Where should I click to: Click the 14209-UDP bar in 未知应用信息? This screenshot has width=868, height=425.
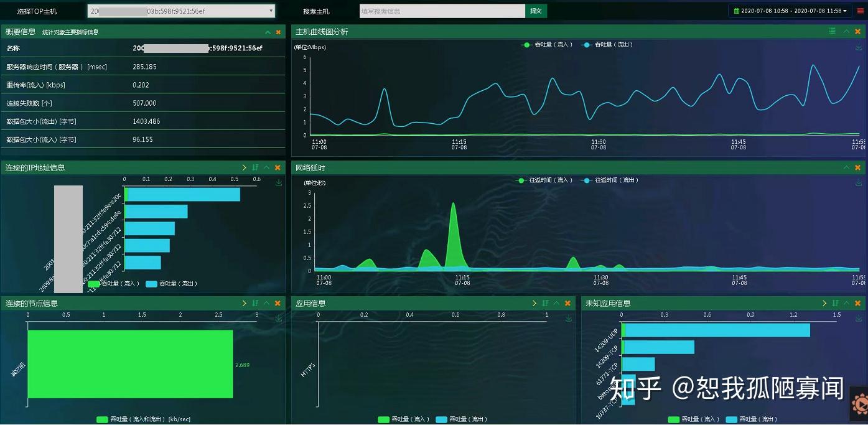[716, 330]
